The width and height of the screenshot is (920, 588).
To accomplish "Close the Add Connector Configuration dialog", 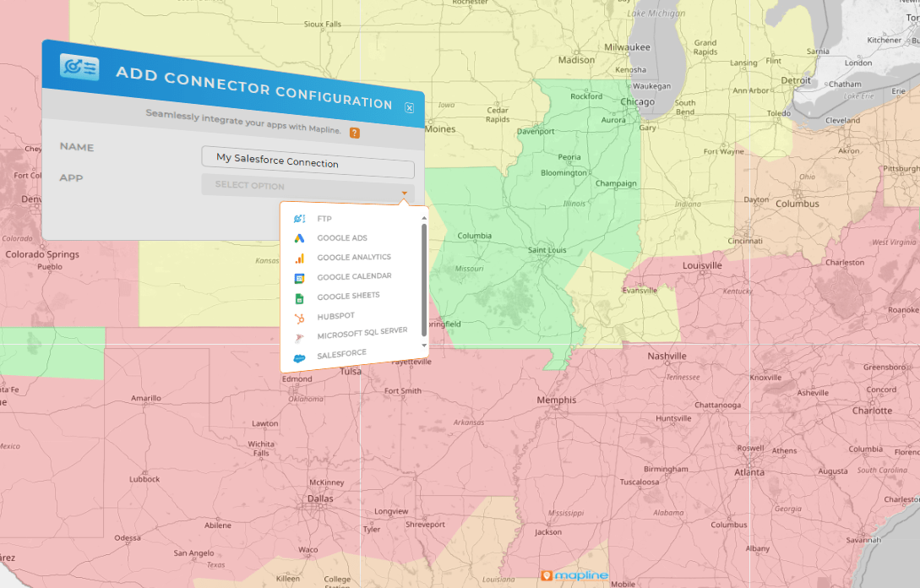I will tap(410, 108).
